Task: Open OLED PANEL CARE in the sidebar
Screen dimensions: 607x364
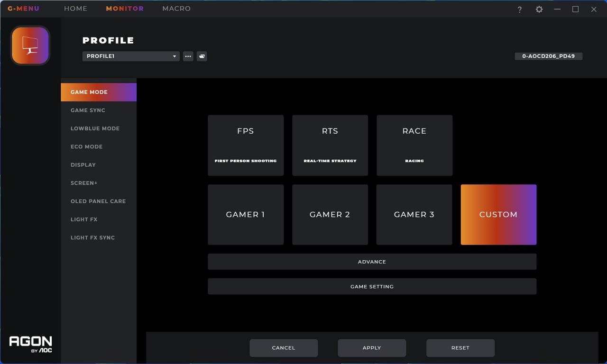Action: 99,201
